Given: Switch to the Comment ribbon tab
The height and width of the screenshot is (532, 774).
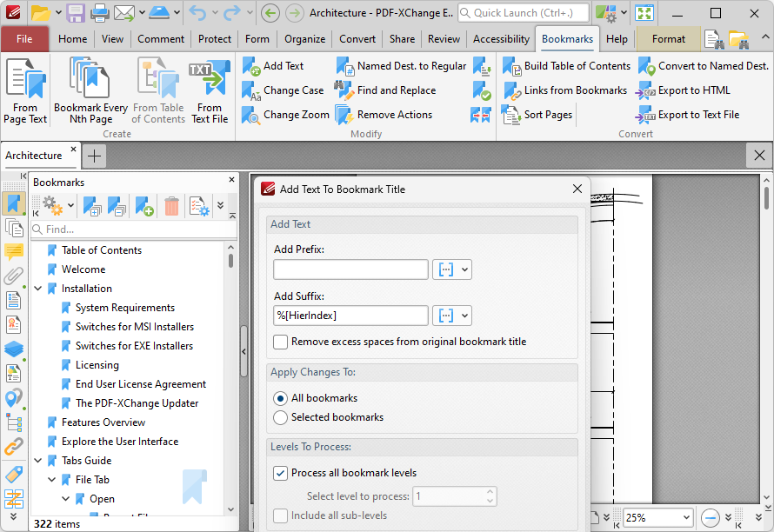Looking at the screenshot, I should coord(161,39).
